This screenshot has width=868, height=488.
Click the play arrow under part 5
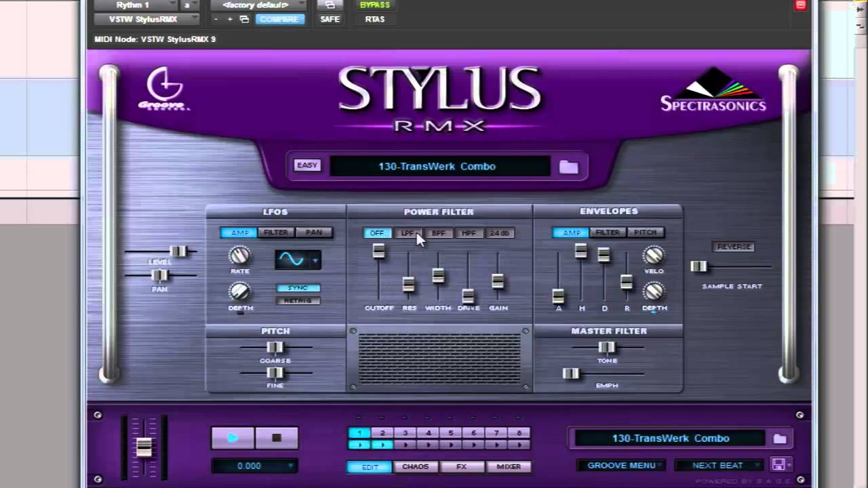point(451,445)
